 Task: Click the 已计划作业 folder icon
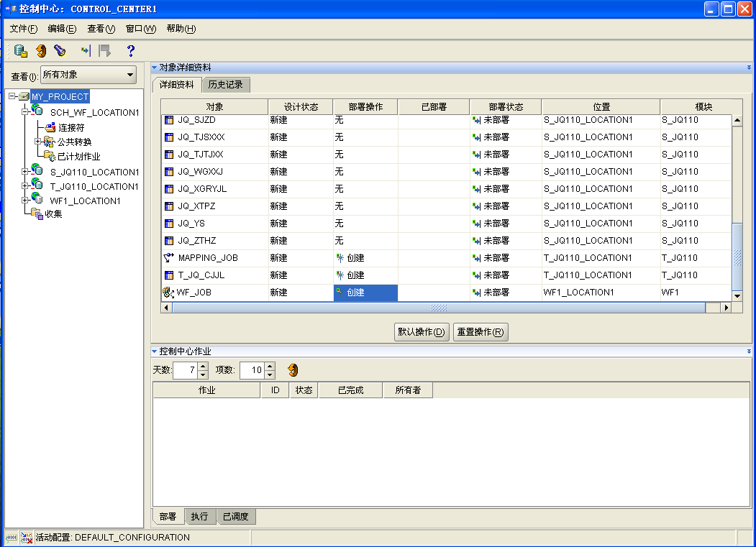coord(49,156)
